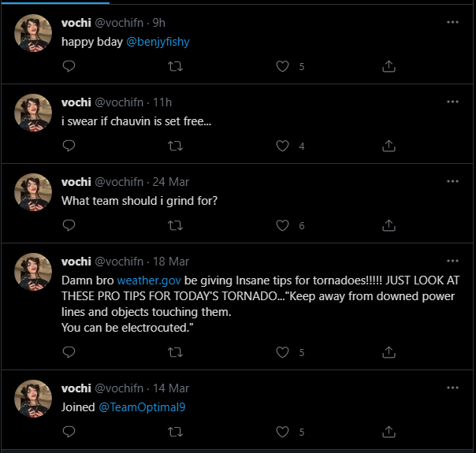Reply to the 'What team' tweet
The width and height of the screenshot is (476, 453).
69,225
